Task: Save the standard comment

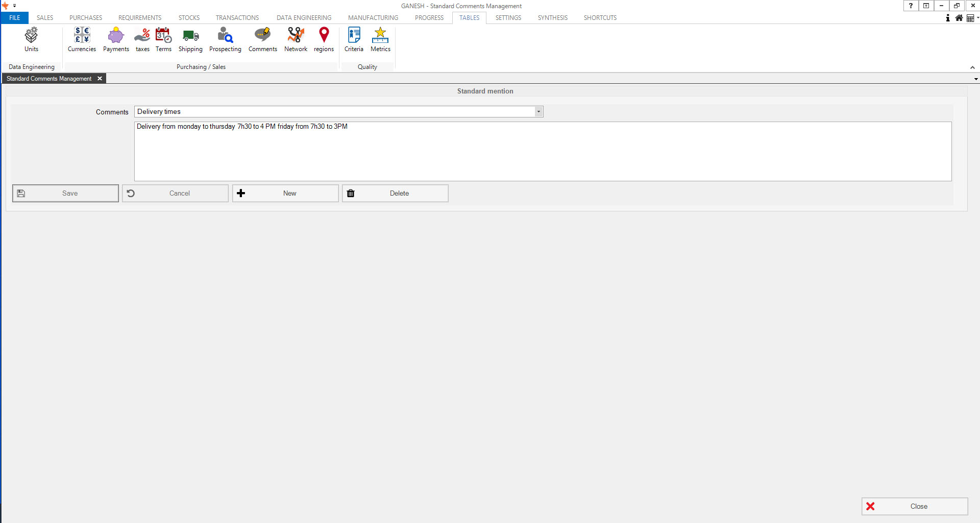Action: point(65,194)
